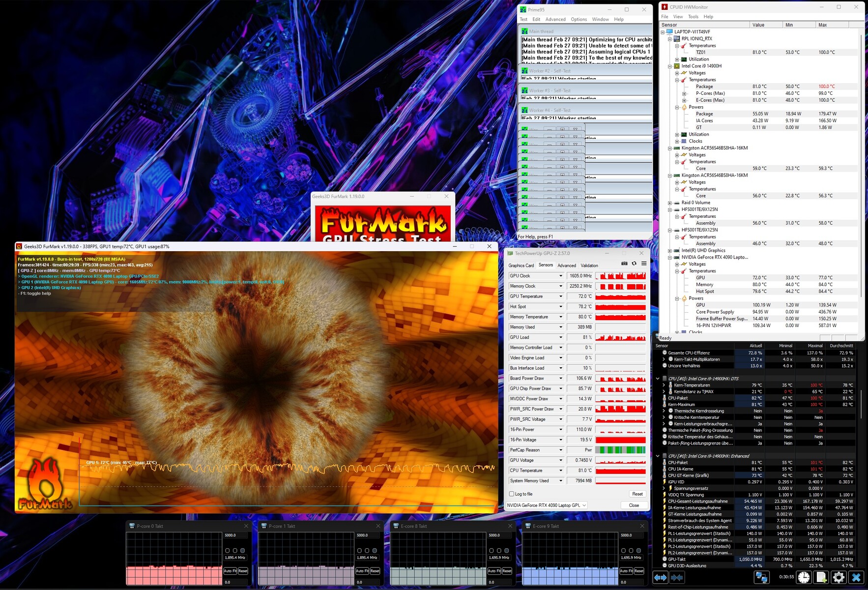Click the 5000.0 max field in E-core 9 Takt
This screenshot has width=868, height=590.
click(631, 535)
